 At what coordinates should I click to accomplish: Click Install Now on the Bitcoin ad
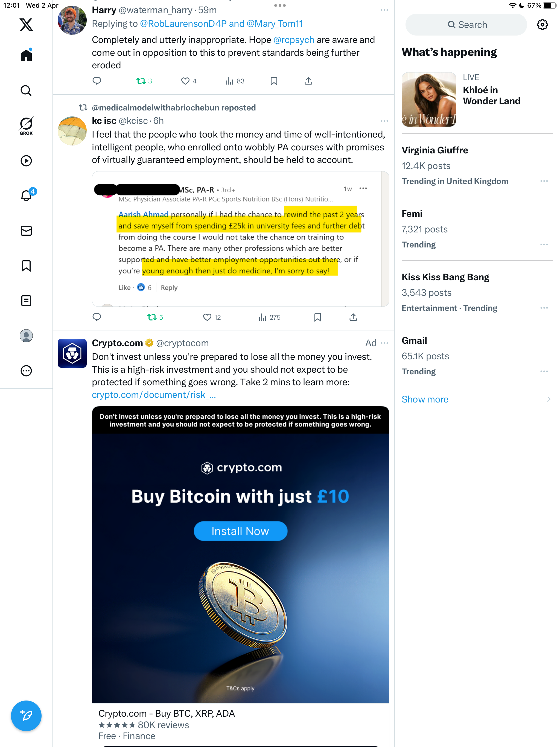pos(240,531)
